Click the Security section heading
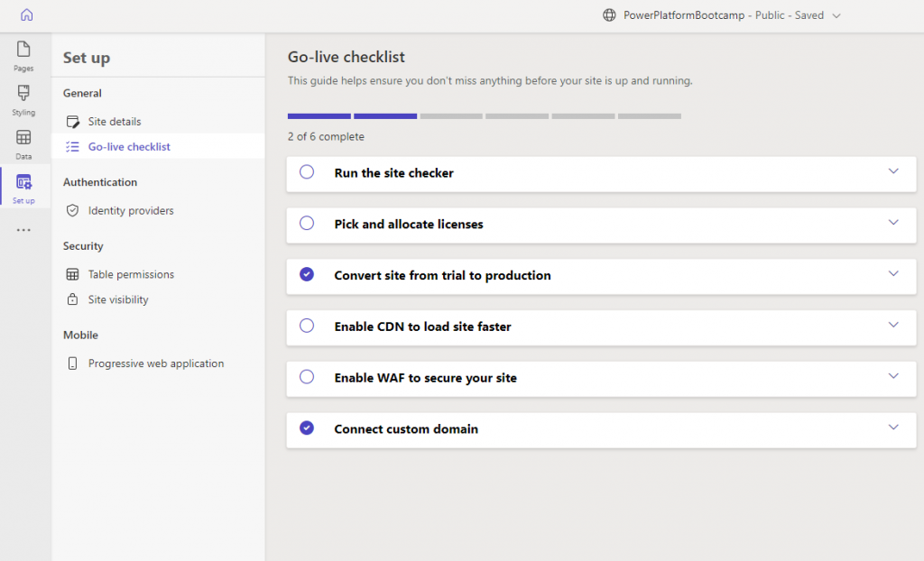Viewport: 924px width, 561px height. pyautogui.click(x=83, y=246)
